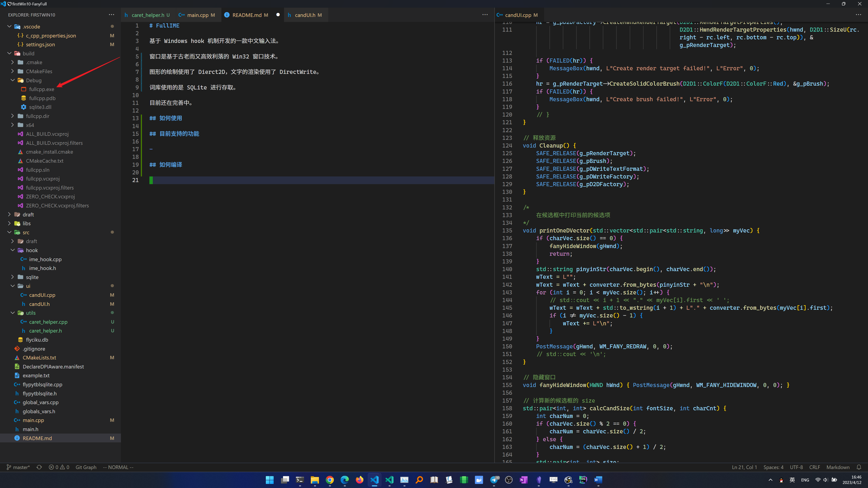868x488 pixels.
Task: Open fullcpp.exe in the Debug folder
Action: (x=41, y=89)
